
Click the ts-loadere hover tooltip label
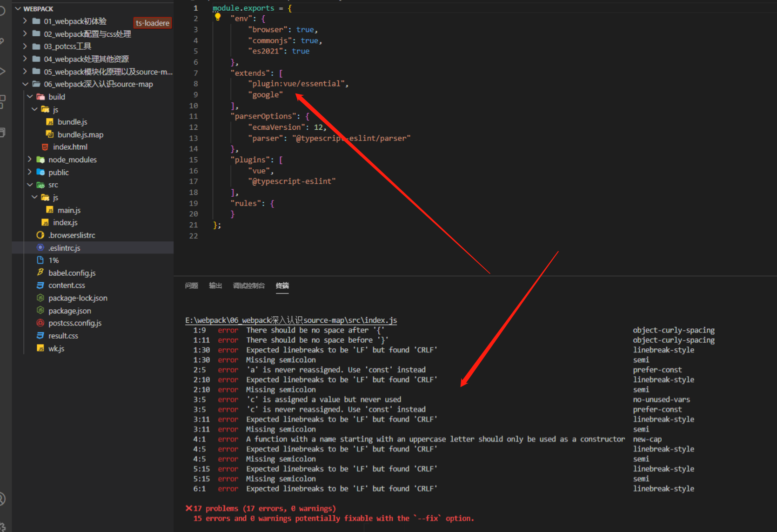[x=152, y=22]
